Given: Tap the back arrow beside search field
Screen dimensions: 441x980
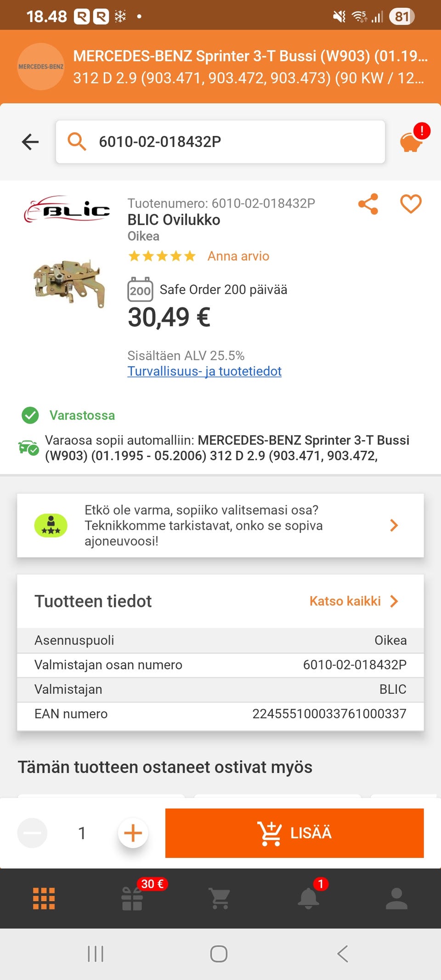Looking at the screenshot, I should [30, 142].
